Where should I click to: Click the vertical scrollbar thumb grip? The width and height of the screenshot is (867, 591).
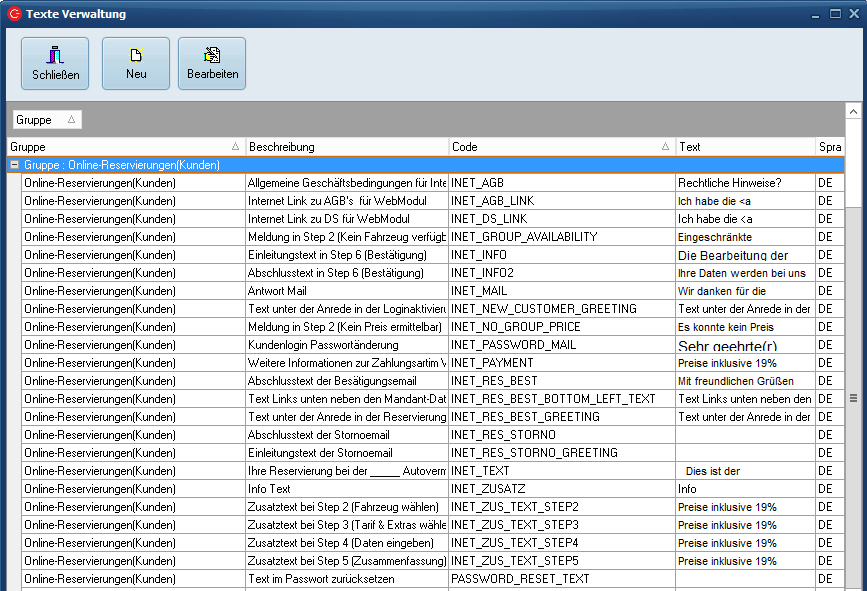854,398
